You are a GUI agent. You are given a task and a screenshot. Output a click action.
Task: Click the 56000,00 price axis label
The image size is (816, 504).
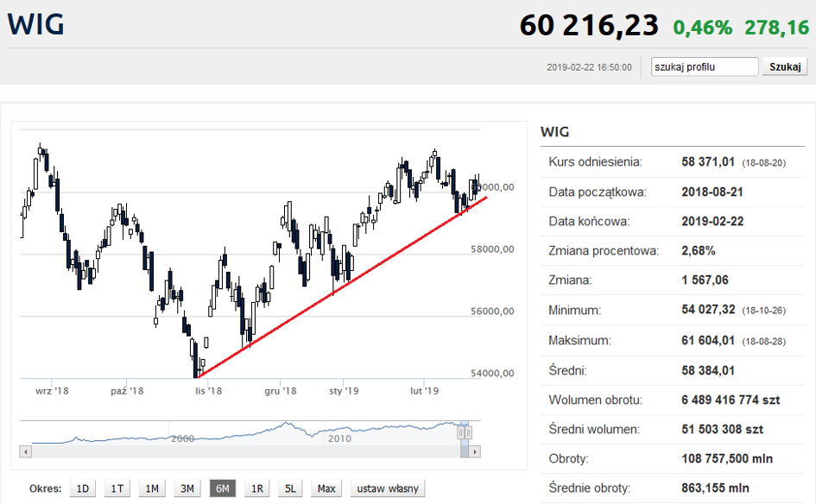click(492, 311)
